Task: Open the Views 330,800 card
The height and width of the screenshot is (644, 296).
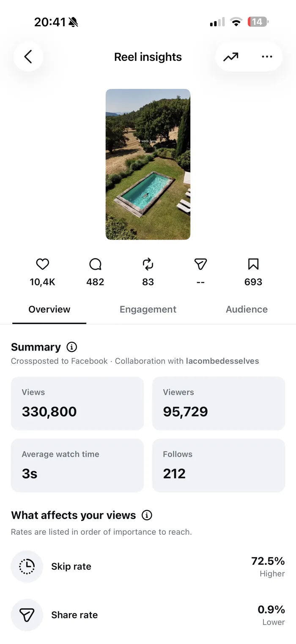Action: pyautogui.click(x=77, y=404)
